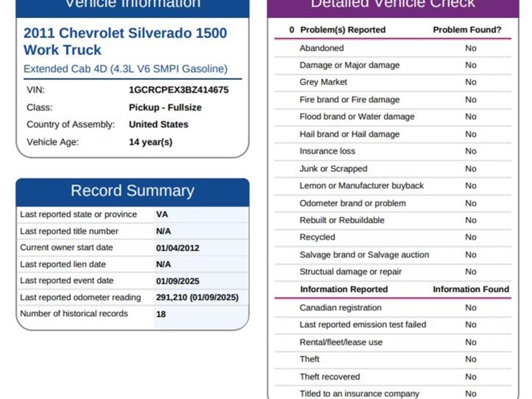The height and width of the screenshot is (399, 532).
Task: Click the Flood brand or Water damage entry
Action: (357, 117)
